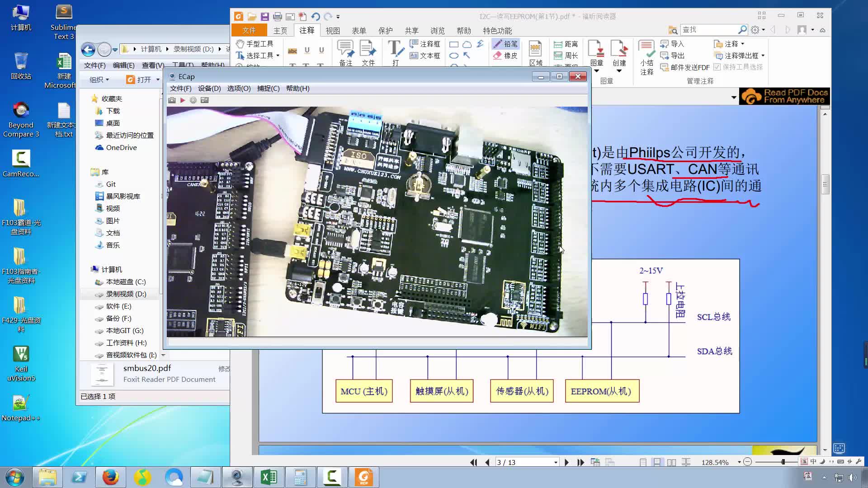Select the 文本框 text box annotation tool
The image size is (868, 488).
pyautogui.click(x=425, y=56)
